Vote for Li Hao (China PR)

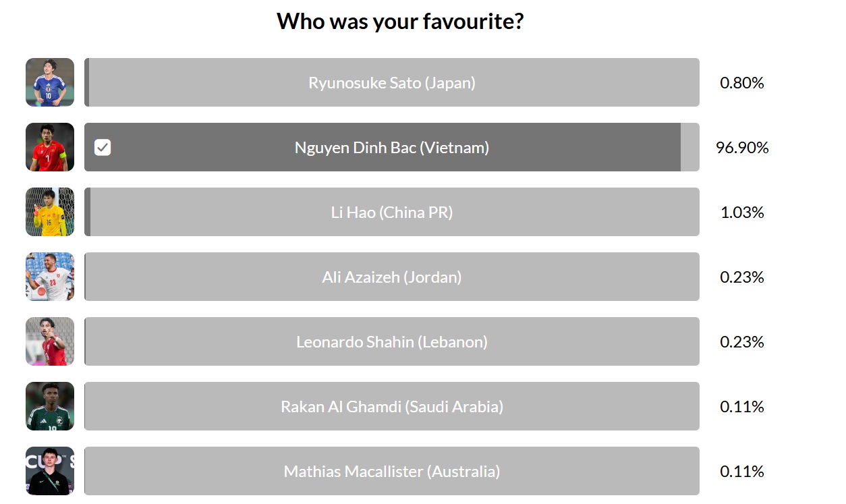tap(391, 212)
